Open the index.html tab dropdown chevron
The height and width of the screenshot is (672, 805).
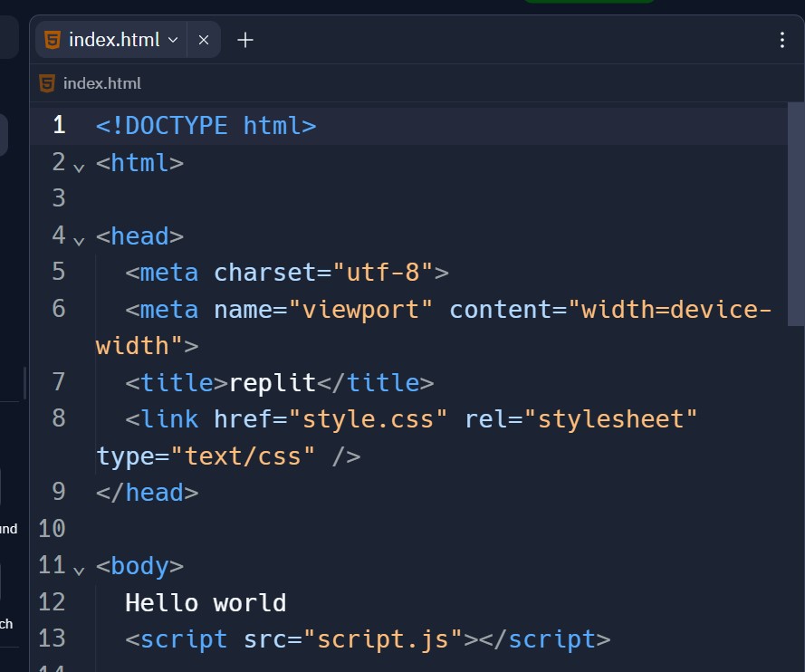click(173, 40)
